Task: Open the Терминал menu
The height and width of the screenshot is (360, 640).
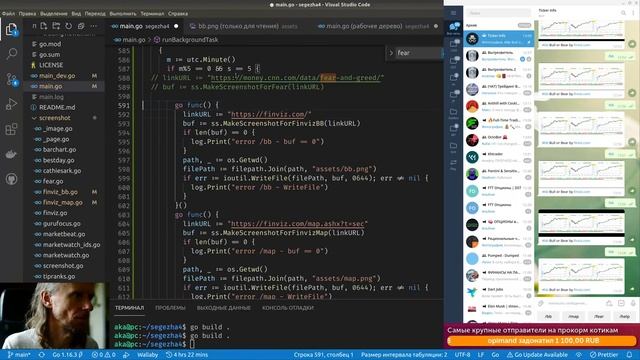Action: click(x=152, y=13)
